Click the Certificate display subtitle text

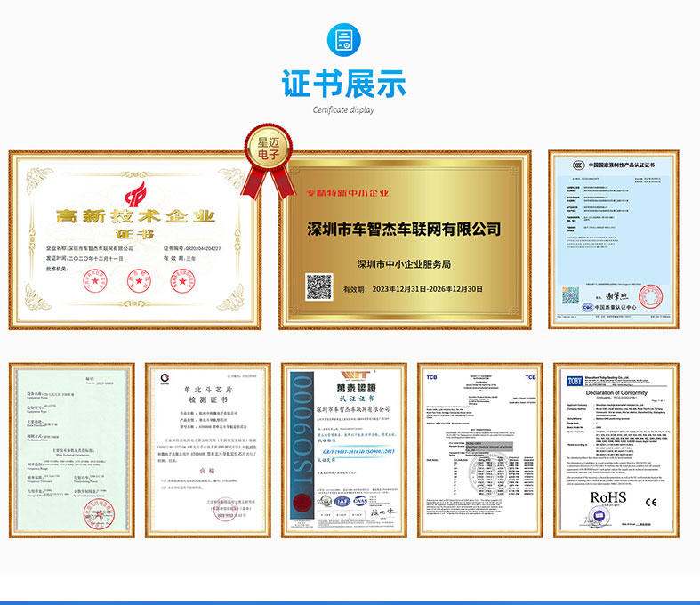[343, 110]
